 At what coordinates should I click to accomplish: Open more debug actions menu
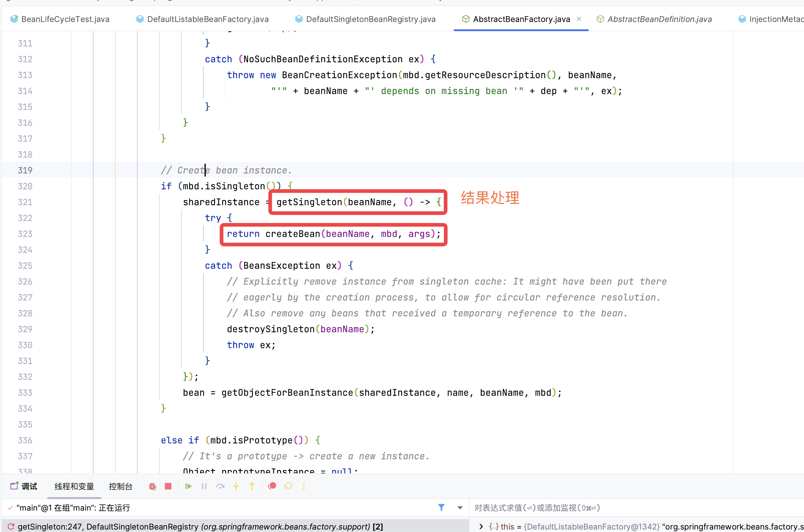[304, 486]
